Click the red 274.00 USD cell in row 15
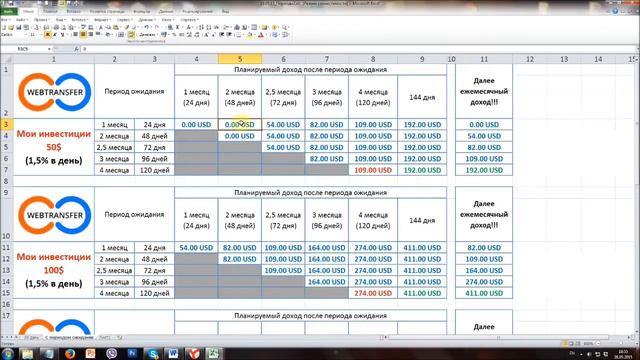640x360 pixels. (x=373, y=293)
